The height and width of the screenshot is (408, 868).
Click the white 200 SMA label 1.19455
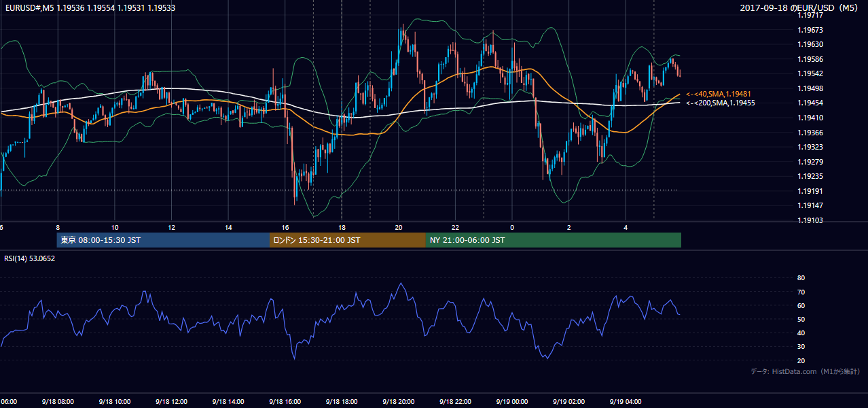click(x=721, y=103)
